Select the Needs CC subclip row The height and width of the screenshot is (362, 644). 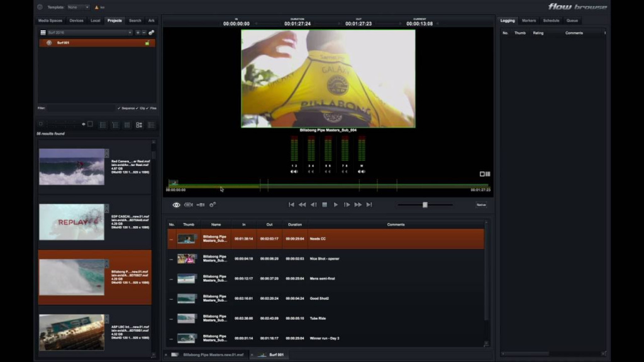(326, 238)
